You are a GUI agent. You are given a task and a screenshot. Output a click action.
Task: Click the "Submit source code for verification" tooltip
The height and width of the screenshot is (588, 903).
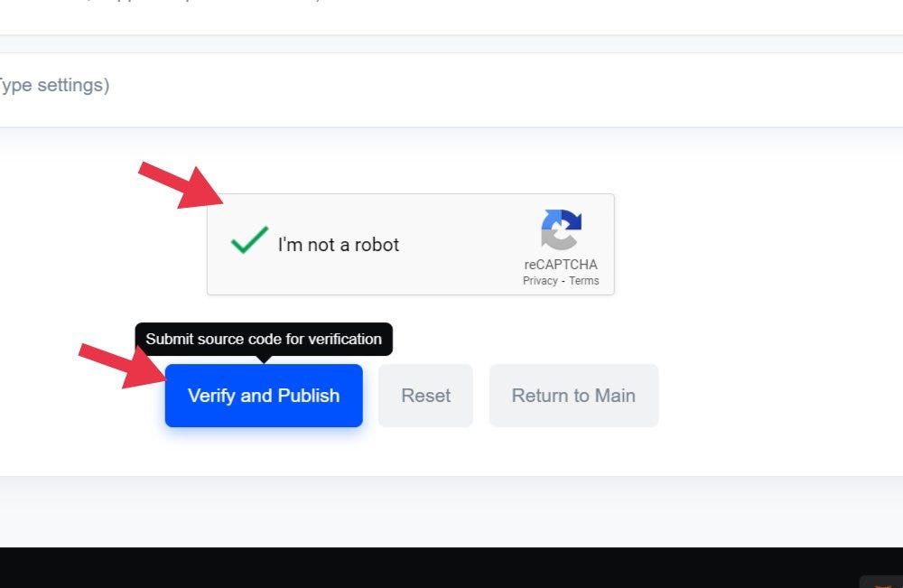pyautogui.click(x=264, y=340)
